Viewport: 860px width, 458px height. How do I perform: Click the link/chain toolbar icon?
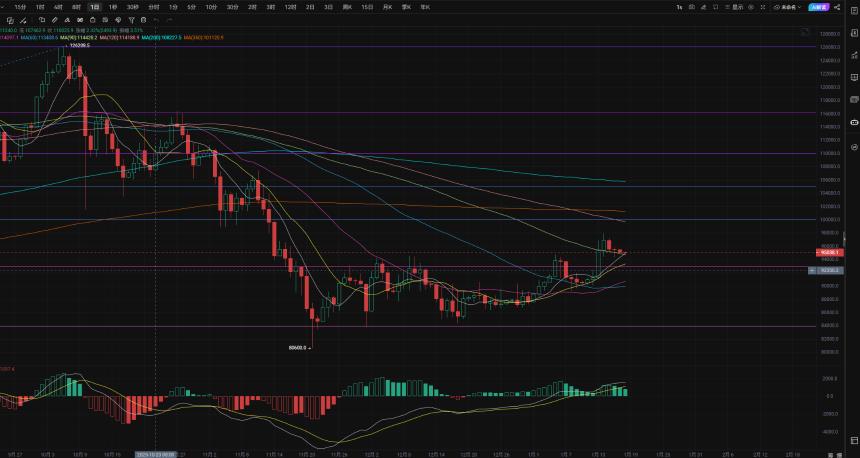pyautogui.click(x=80, y=20)
